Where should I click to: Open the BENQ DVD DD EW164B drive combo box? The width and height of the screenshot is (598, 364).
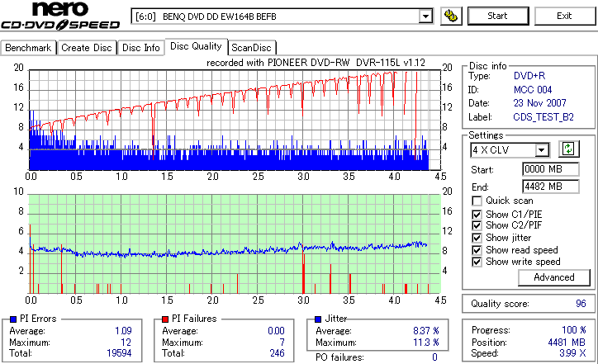point(282,17)
